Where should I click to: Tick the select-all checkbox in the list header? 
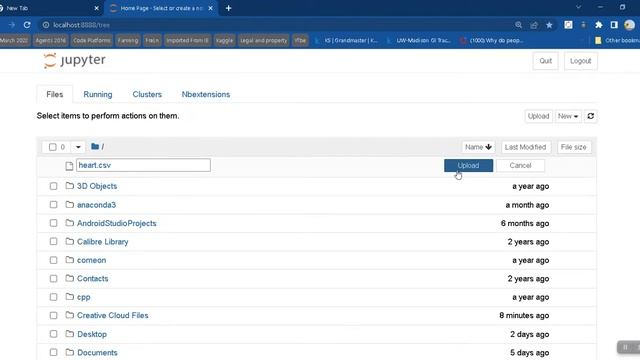click(53, 147)
